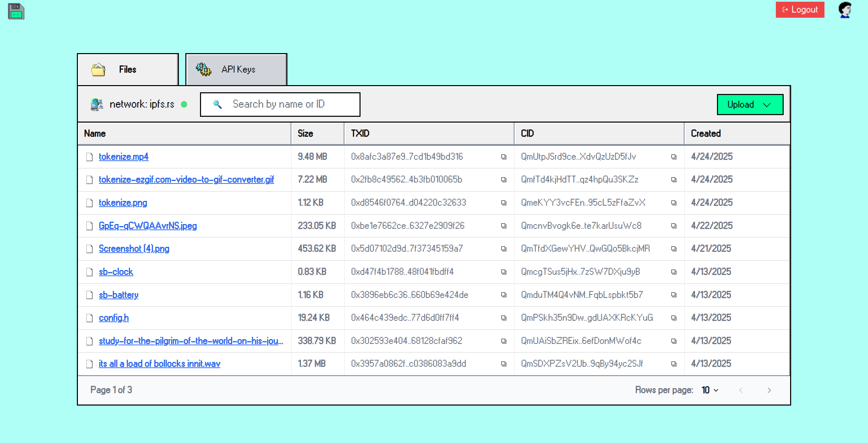
Task: Copy TXID for tokenize.png
Action: tap(504, 203)
